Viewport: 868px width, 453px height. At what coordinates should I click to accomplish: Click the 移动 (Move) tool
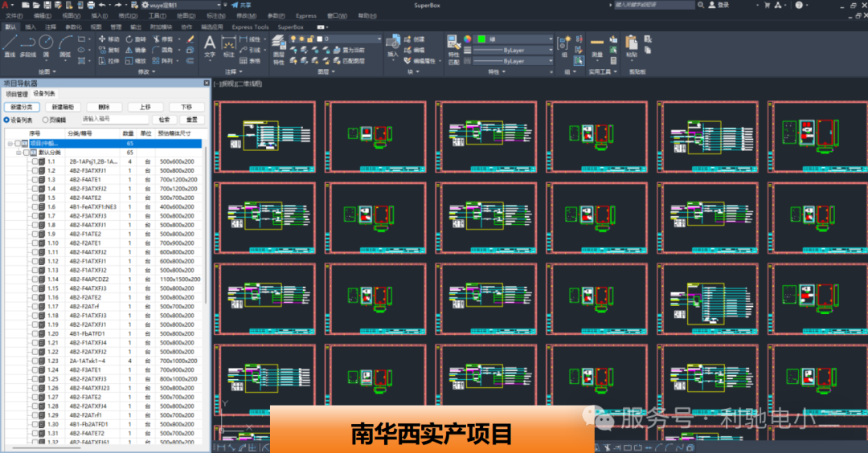coord(108,39)
